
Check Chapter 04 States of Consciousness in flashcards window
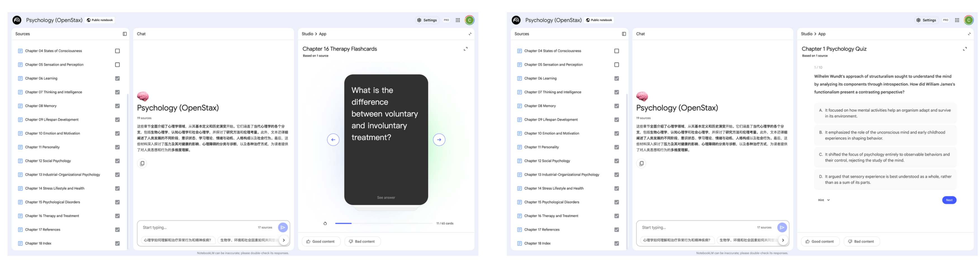tap(117, 51)
